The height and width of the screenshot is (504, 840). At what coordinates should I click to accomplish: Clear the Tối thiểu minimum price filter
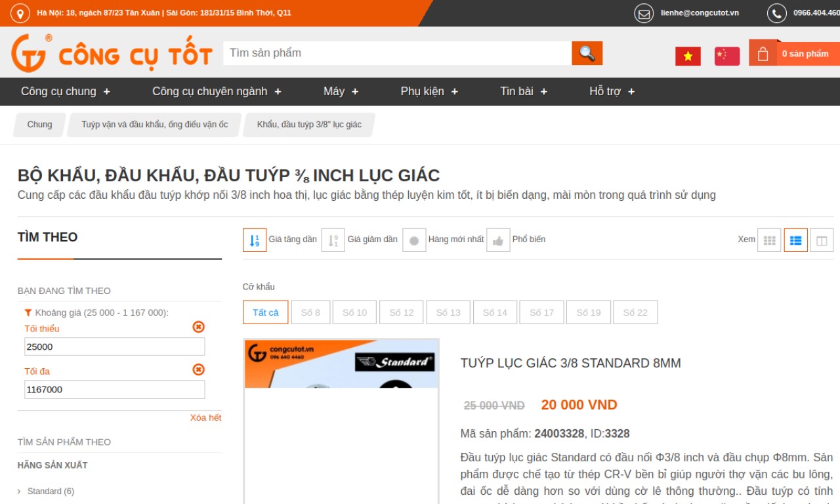(198, 327)
